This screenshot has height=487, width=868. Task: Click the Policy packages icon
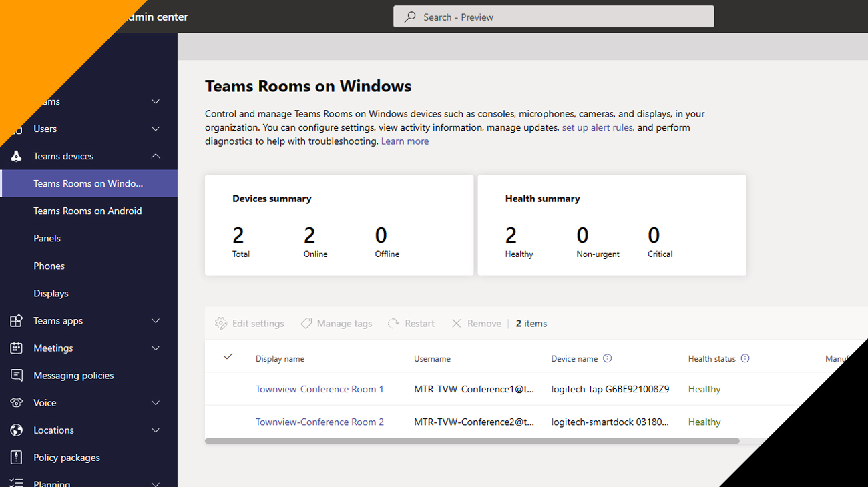pos(17,458)
